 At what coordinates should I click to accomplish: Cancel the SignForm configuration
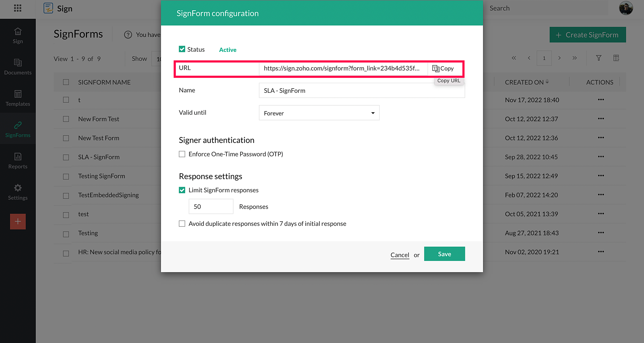pos(400,255)
